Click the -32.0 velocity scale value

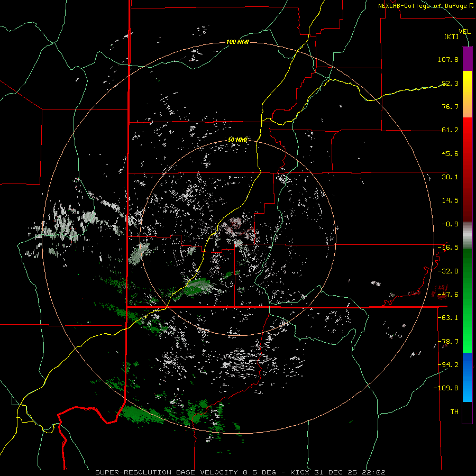448,271
